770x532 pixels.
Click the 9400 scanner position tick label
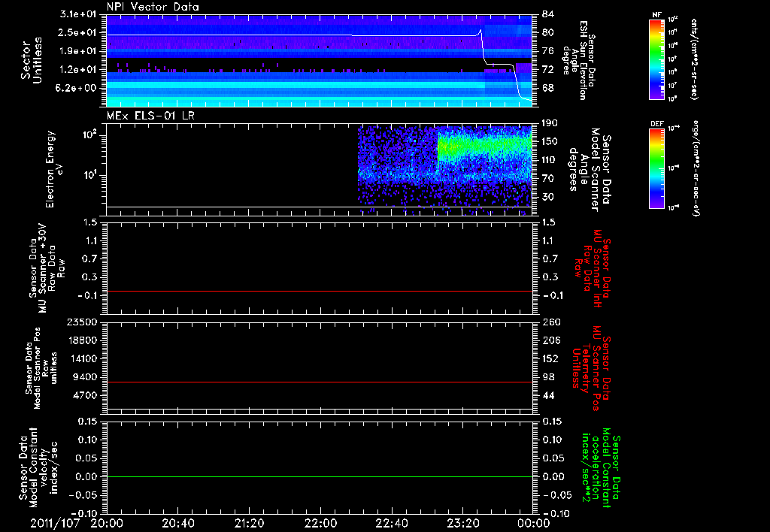[x=84, y=377]
